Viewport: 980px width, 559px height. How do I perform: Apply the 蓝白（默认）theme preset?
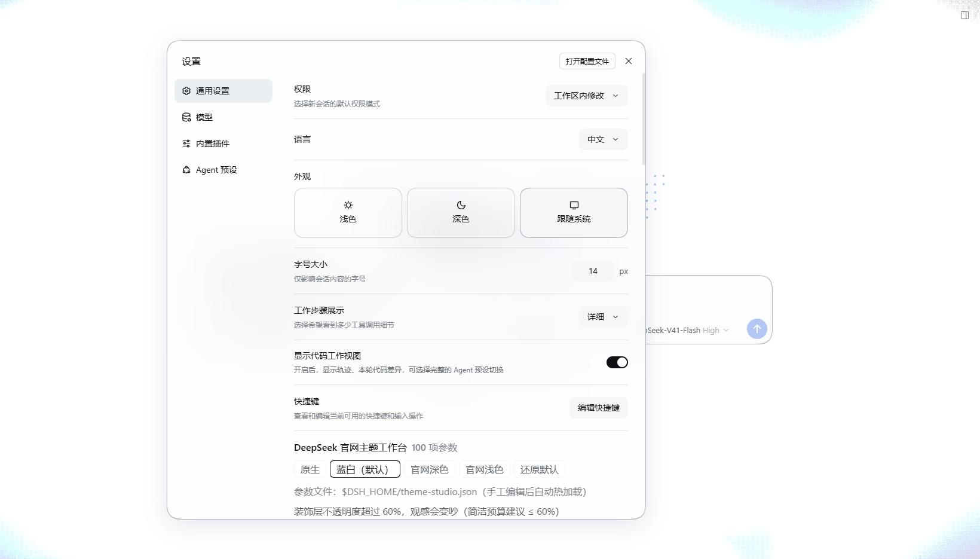(365, 469)
